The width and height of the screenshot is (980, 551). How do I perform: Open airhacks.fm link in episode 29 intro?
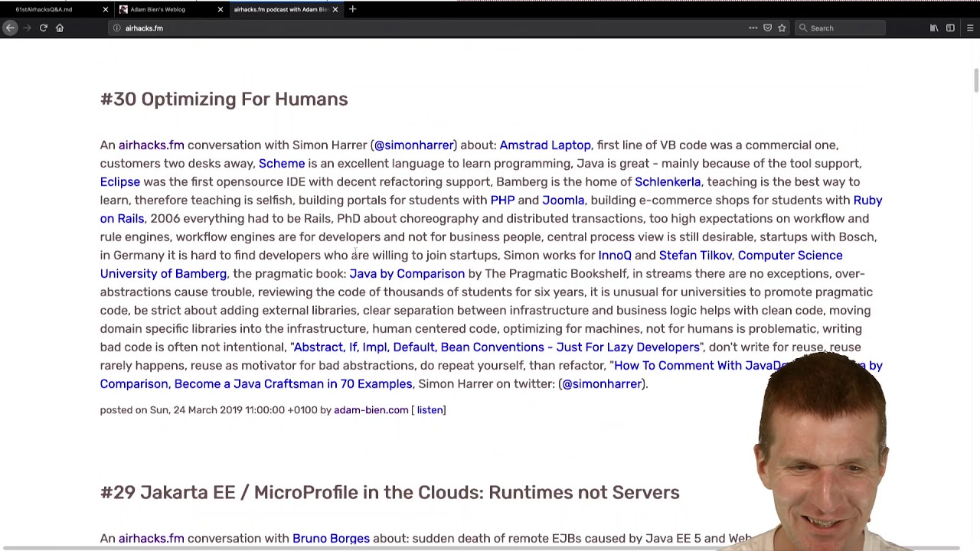(x=152, y=538)
